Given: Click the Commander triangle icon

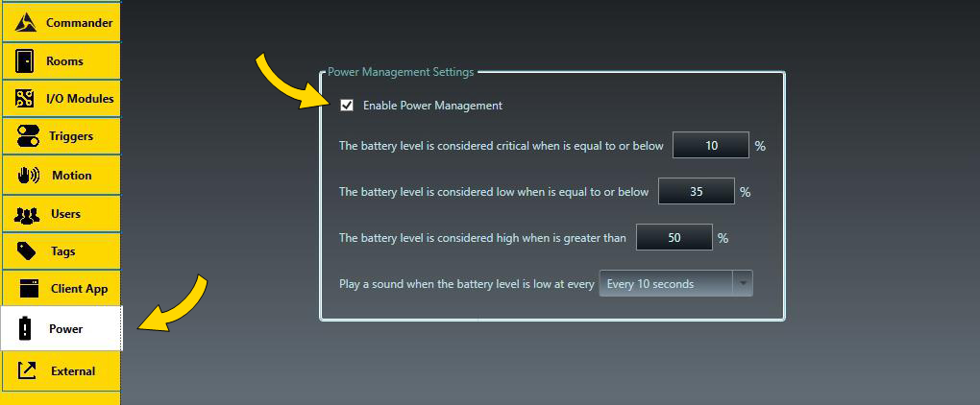Looking at the screenshot, I should [x=25, y=23].
